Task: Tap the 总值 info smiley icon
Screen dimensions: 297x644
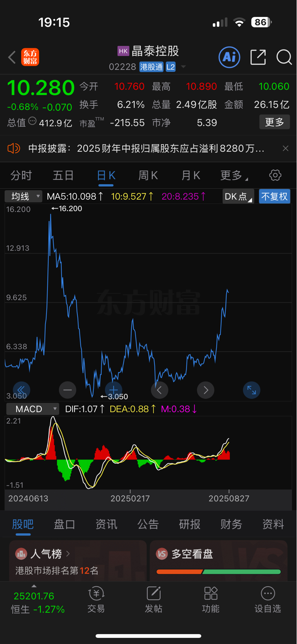Action: tap(32, 121)
